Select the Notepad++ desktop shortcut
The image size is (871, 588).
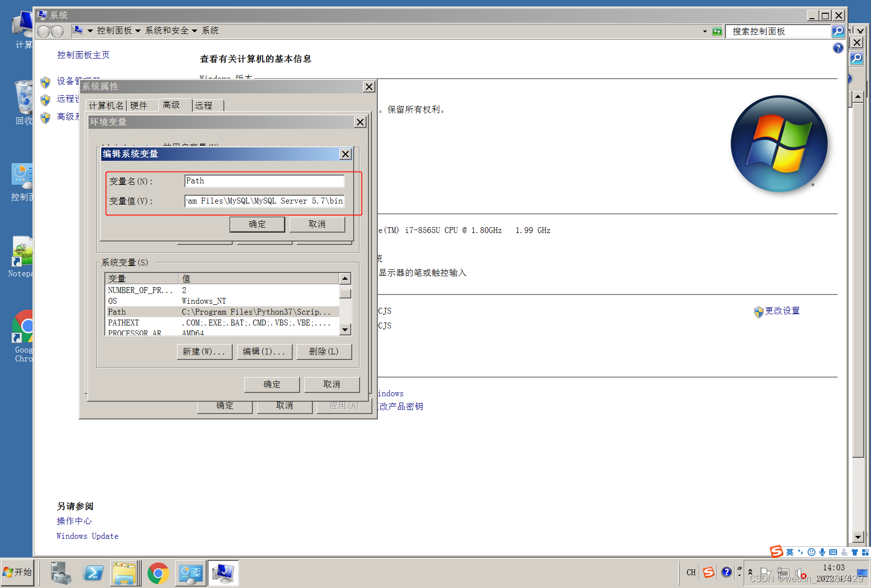(22, 257)
